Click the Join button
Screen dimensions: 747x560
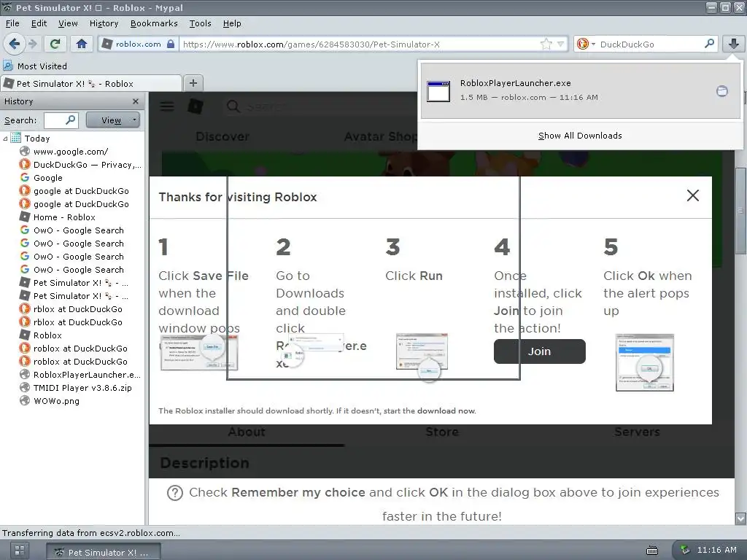[x=539, y=351]
